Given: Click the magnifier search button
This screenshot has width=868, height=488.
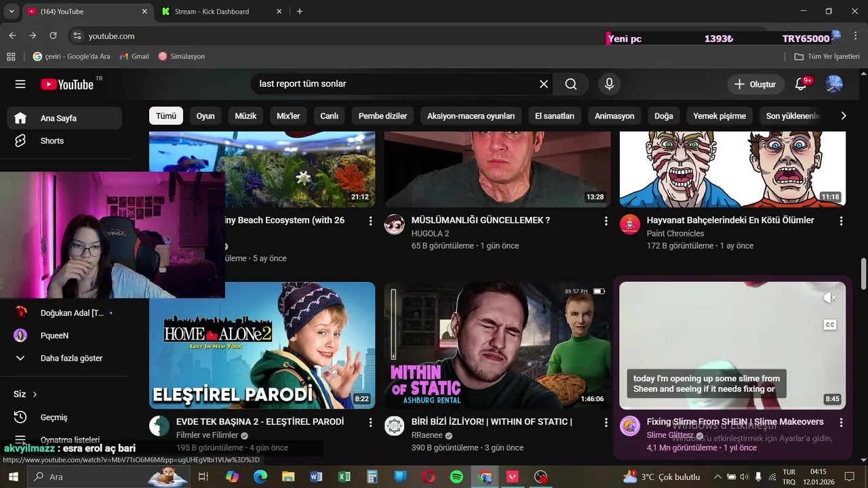Looking at the screenshot, I should [571, 84].
